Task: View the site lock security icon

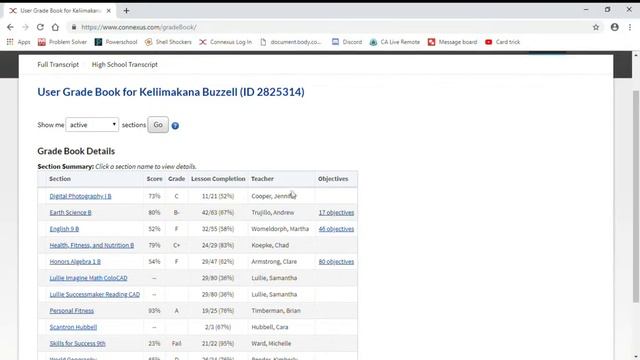Action: tap(74, 27)
